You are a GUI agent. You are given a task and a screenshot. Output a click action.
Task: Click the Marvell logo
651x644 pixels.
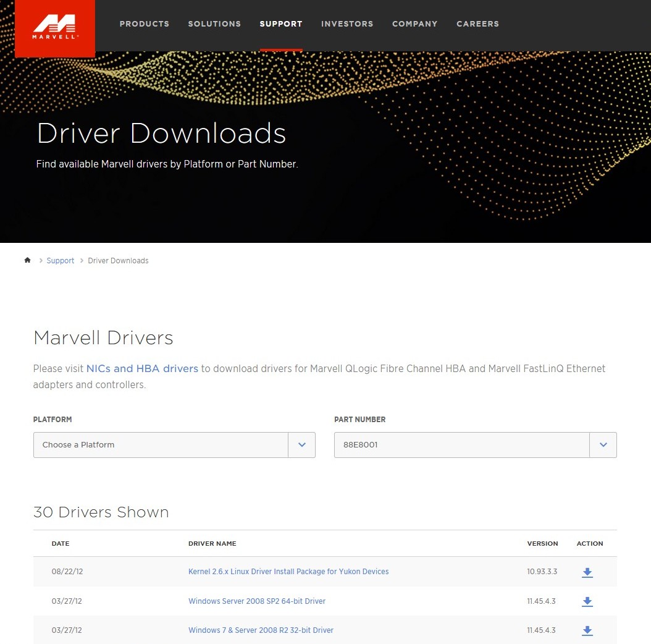pos(55,28)
